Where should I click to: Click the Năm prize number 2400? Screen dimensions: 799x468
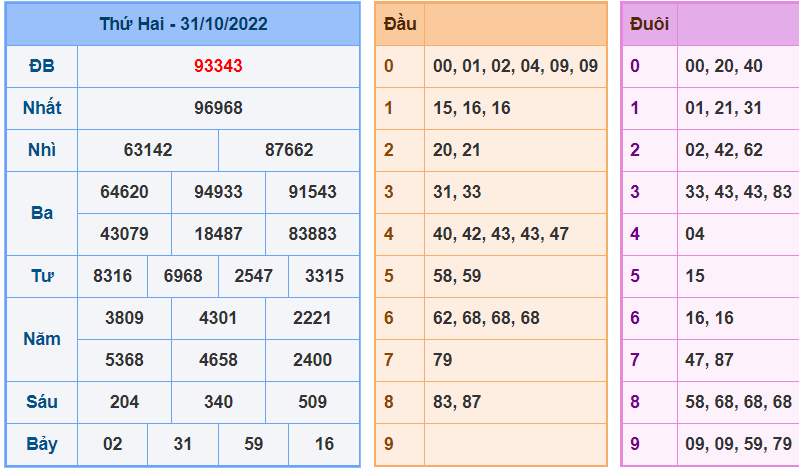click(x=312, y=359)
